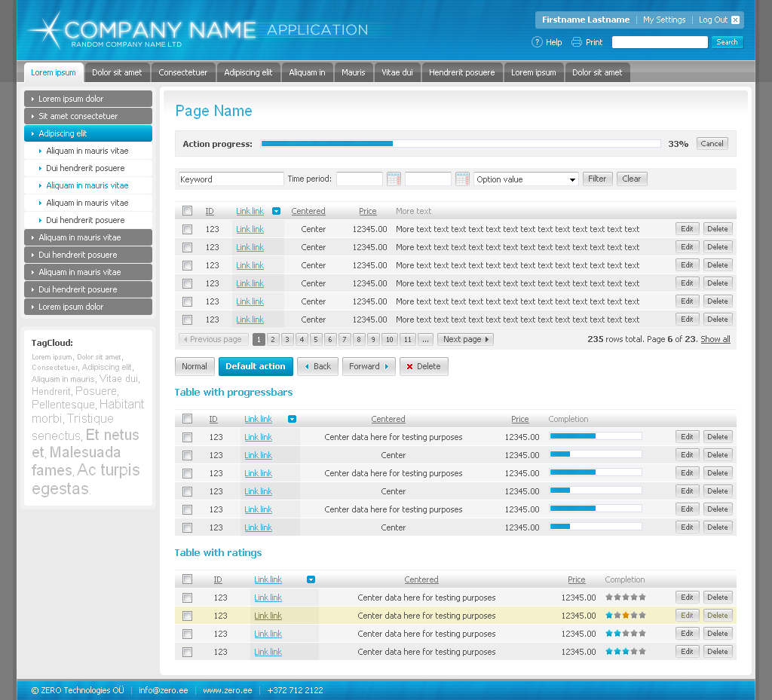772x700 pixels.
Task: Focus the second Time period date field
Action: 428,179
